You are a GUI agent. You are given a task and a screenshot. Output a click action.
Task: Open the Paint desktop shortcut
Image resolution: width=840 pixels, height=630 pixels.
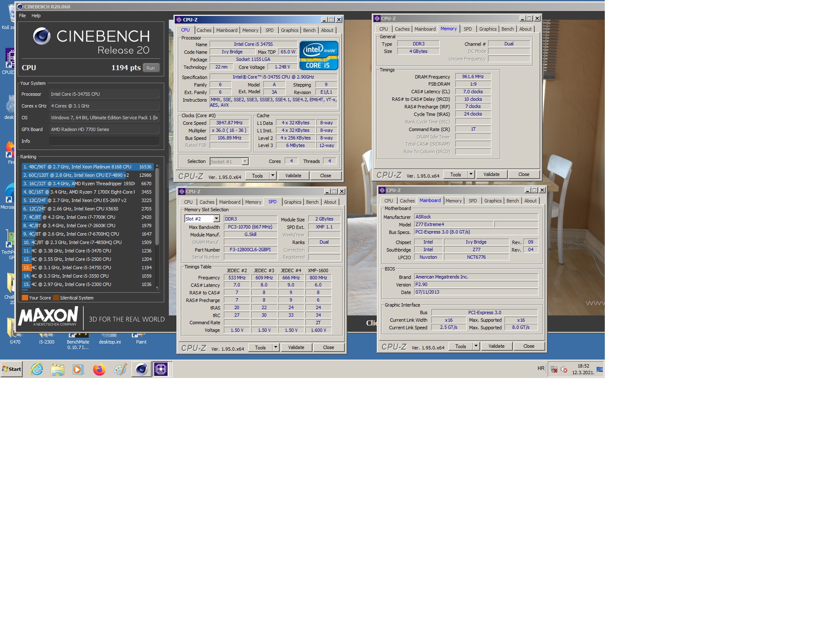tap(141, 339)
